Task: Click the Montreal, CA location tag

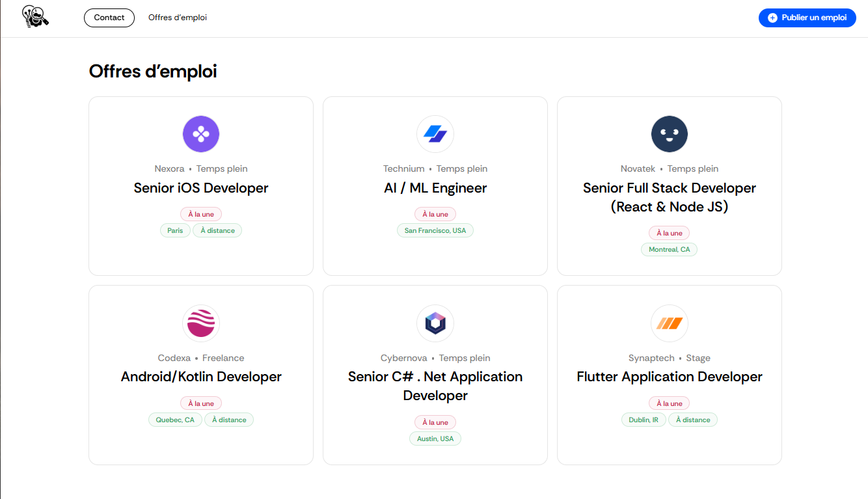Action: pos(670,249)
